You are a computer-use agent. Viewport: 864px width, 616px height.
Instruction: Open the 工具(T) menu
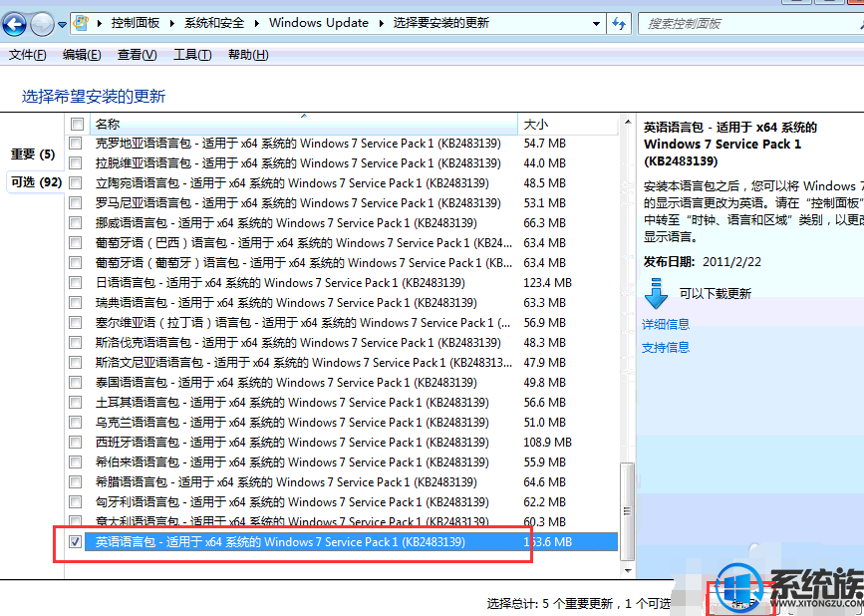click(192, 55)
